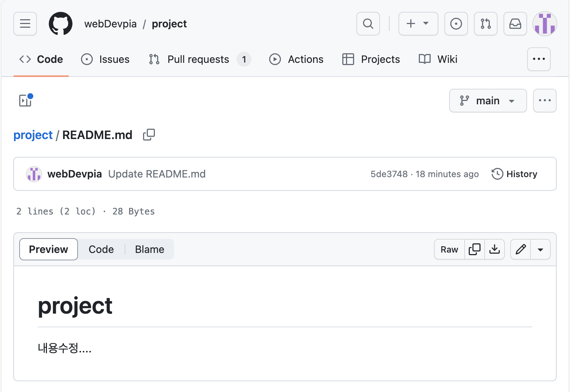This screenshot has width=570, height=392.
Task: View your issues via circle-dot icon
Action: coord(456,24)
